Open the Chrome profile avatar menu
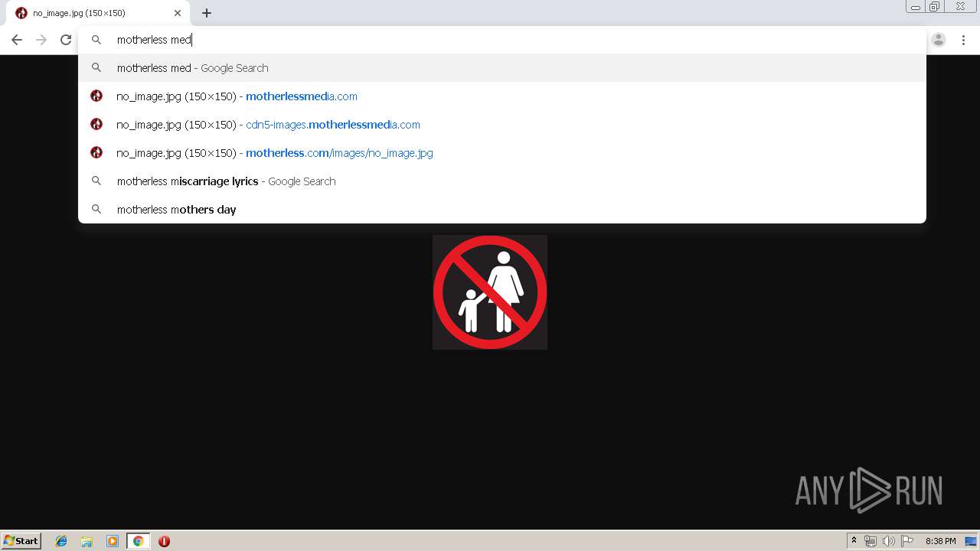The height and width of the screenshot is (551, 980). pos(939,40)
